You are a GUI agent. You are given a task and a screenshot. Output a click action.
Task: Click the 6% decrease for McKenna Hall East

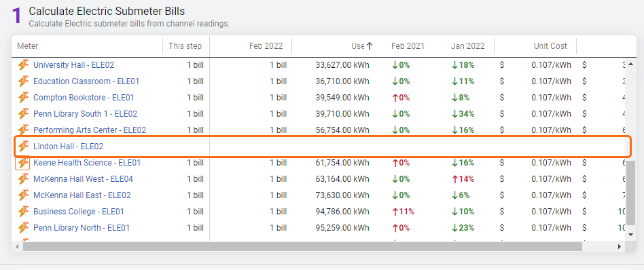[461, 195]
